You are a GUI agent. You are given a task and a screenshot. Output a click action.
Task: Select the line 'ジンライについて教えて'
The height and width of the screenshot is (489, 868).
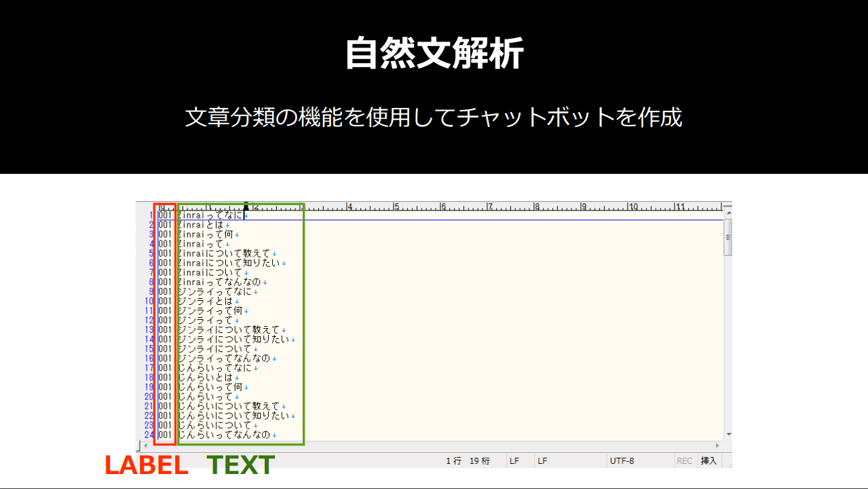(x=229, y=329)
